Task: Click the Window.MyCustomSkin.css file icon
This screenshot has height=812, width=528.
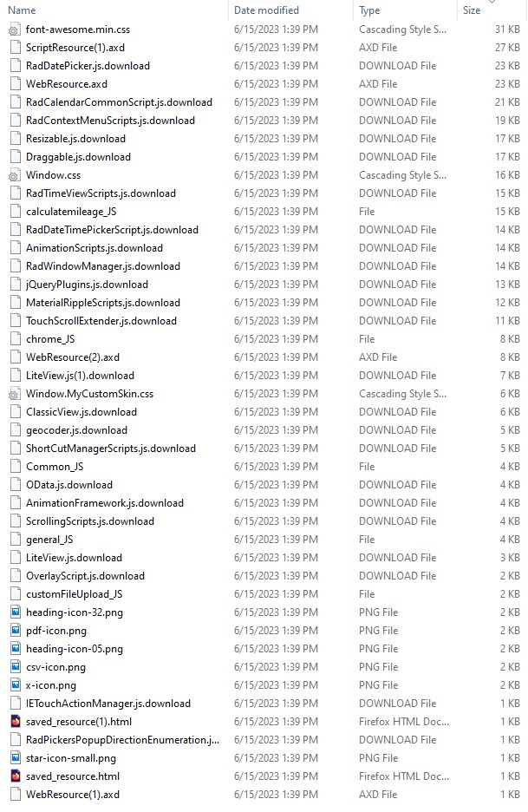Action: 15,394
